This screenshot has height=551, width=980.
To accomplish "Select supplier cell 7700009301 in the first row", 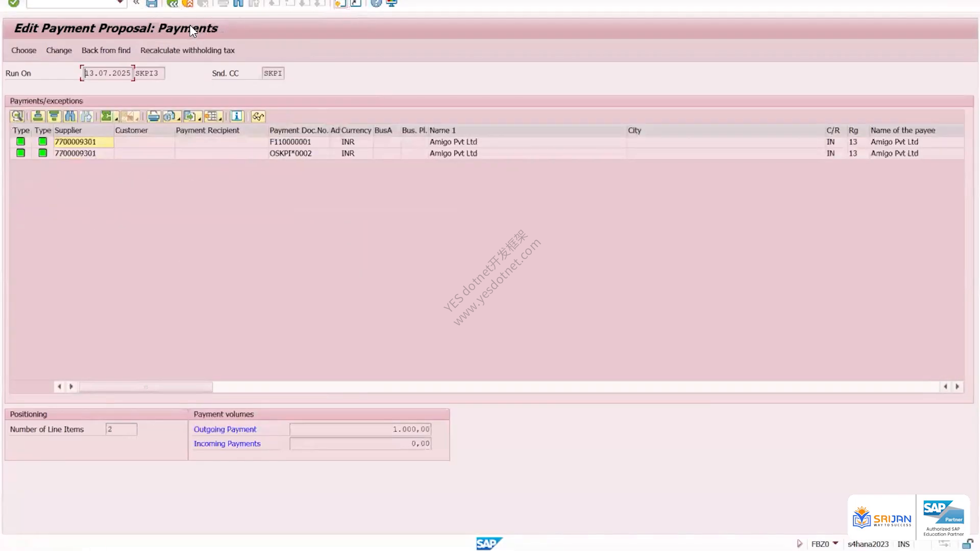I will 84,142.
